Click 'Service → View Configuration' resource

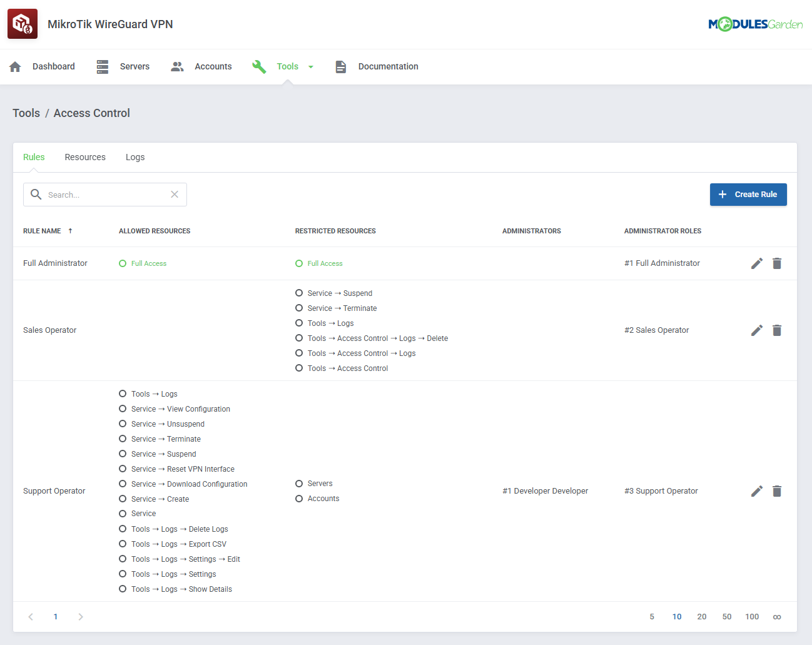(181, 409)
